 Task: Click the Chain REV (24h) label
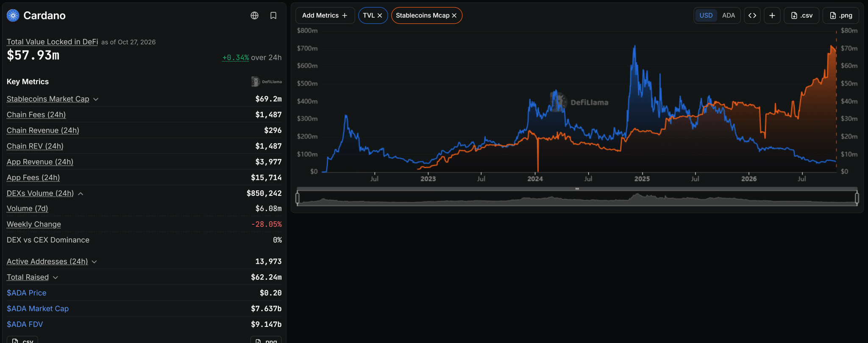click(x=35, y=146)
